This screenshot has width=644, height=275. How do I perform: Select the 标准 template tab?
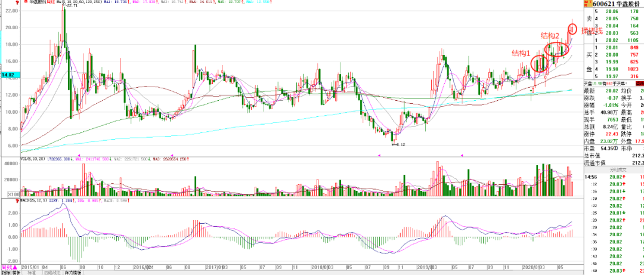coord(31,273)
